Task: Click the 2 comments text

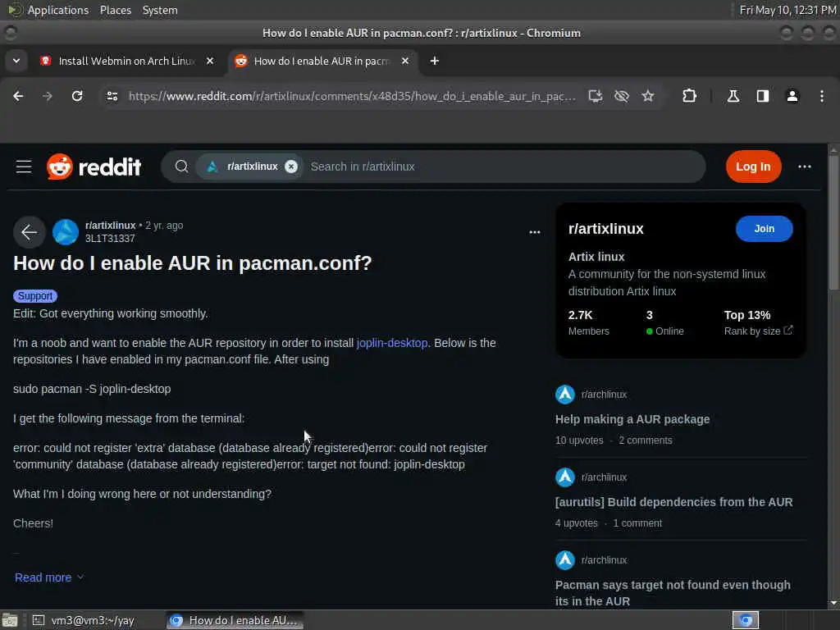Action: click(645, 441)
